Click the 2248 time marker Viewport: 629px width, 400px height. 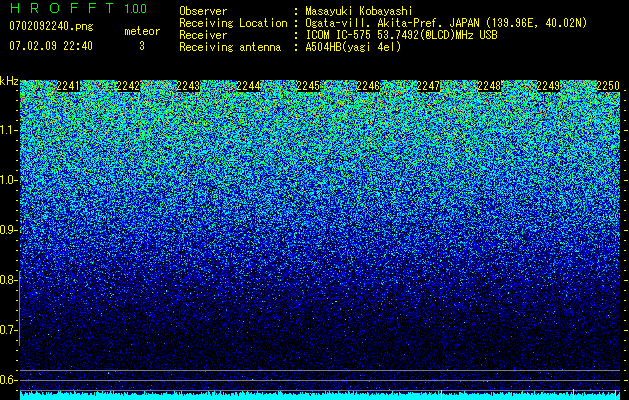489,86
